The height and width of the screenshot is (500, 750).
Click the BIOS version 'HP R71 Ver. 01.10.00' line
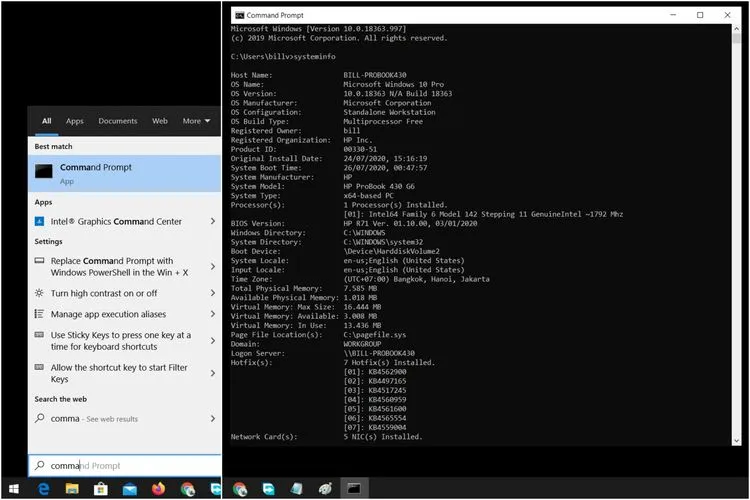410,223
